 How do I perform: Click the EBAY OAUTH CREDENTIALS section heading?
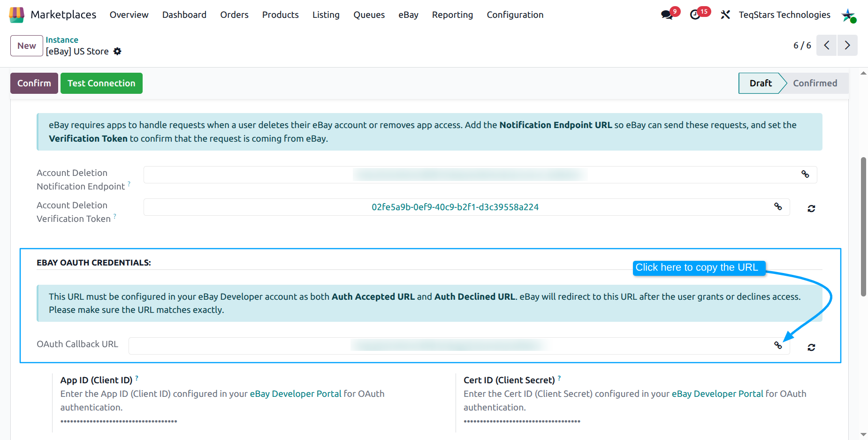tap(94, 263)
